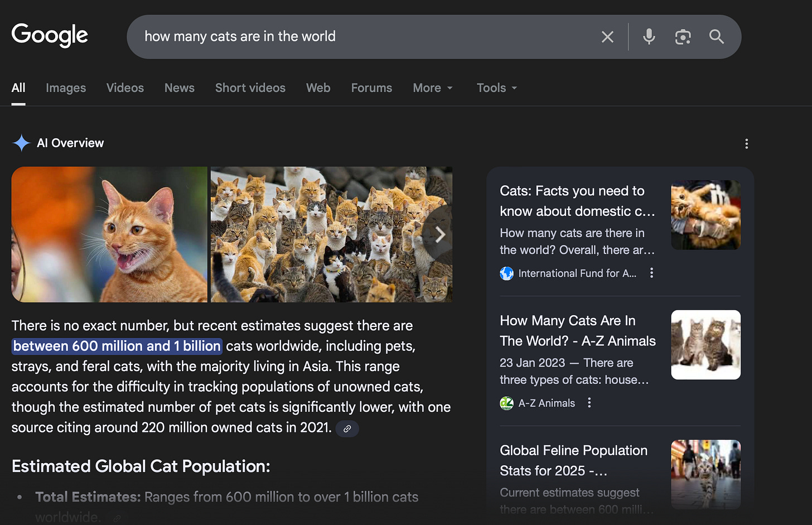
Task: Open the Forums tab
Action: click(371, 88)
